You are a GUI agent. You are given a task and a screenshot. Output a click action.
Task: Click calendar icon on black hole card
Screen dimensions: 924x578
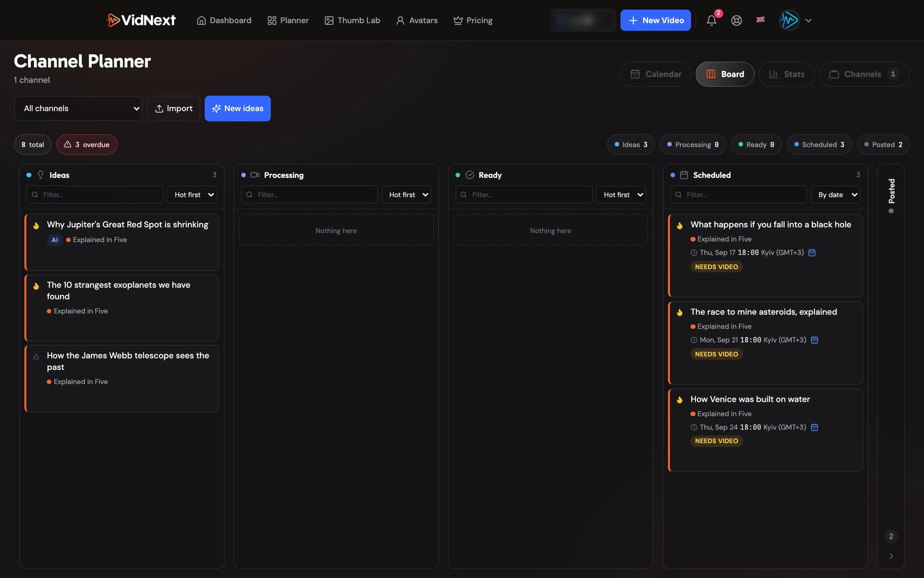[812, 253]
